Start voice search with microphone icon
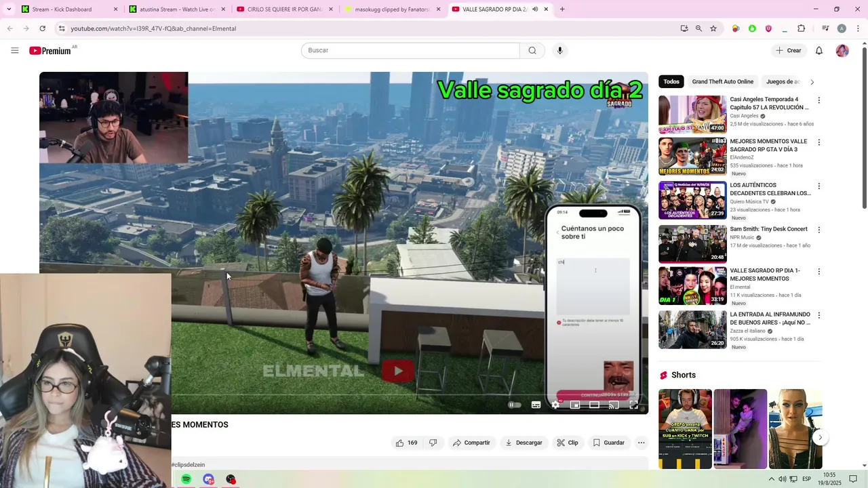 click(559, 50)
